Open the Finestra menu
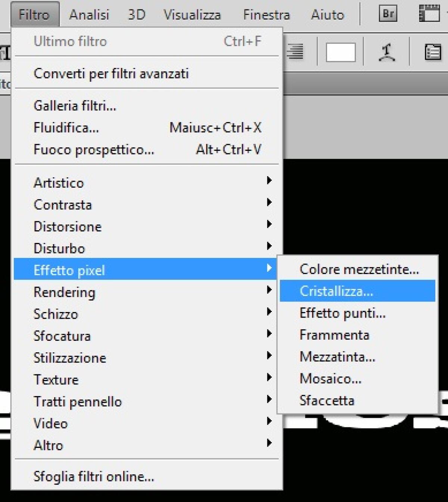Screen dimensions: 448x502 point(267,15)
